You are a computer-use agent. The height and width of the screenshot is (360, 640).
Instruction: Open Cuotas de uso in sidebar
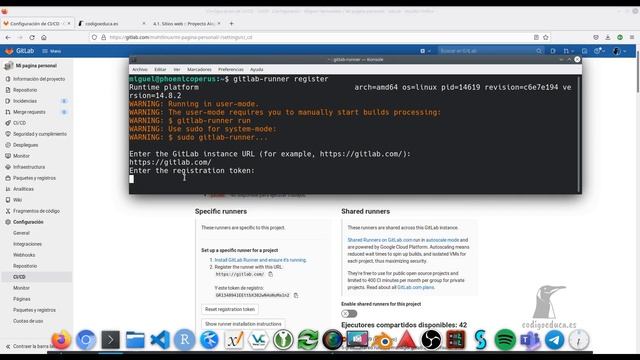(x=28, y=321)
